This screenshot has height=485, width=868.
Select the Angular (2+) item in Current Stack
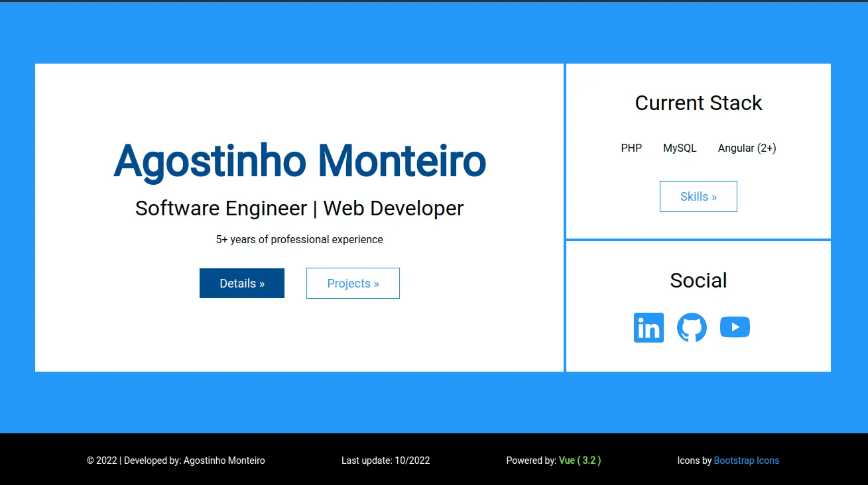tap(747, 148)
